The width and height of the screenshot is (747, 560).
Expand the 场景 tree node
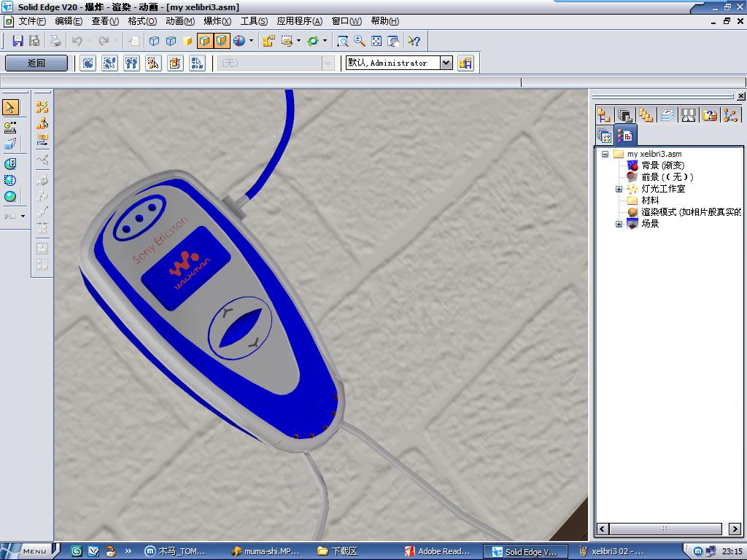(619, 224)
